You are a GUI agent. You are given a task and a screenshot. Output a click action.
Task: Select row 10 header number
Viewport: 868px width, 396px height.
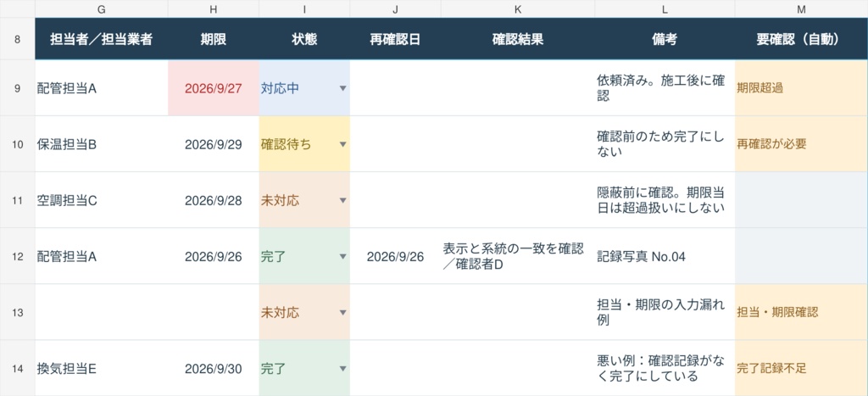(17, 144)
